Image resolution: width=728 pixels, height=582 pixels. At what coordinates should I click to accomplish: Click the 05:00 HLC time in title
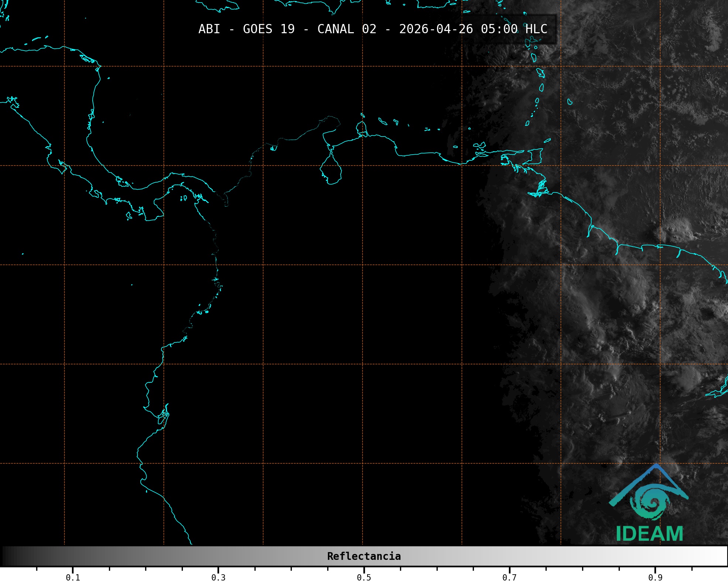click(x=514, y=29)
